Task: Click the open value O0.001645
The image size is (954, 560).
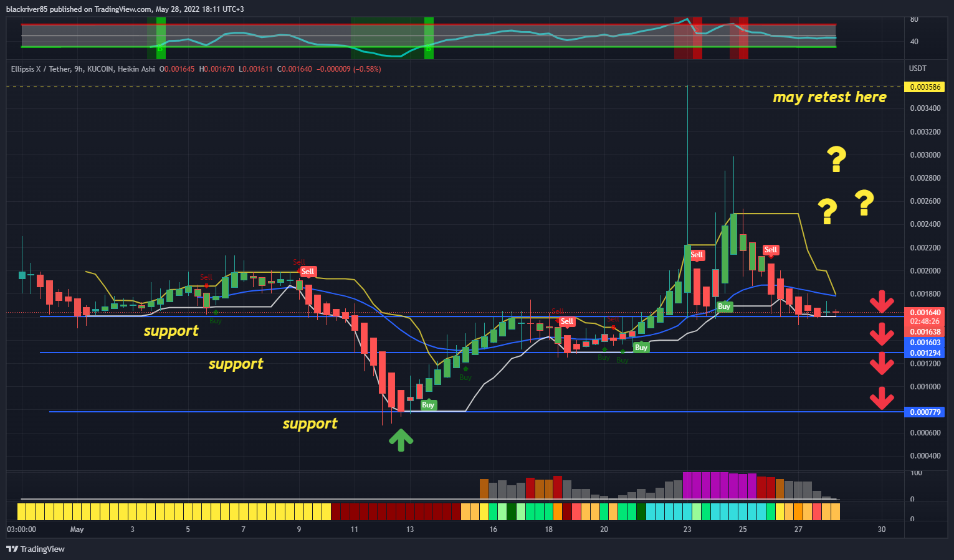Action: (x=177, y=69)
